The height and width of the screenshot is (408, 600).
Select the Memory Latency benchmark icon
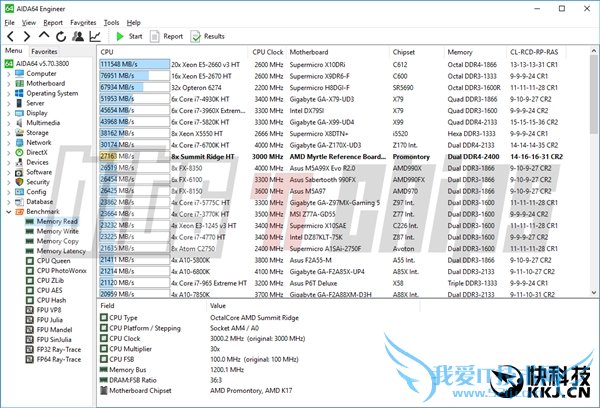coord(29,251)
